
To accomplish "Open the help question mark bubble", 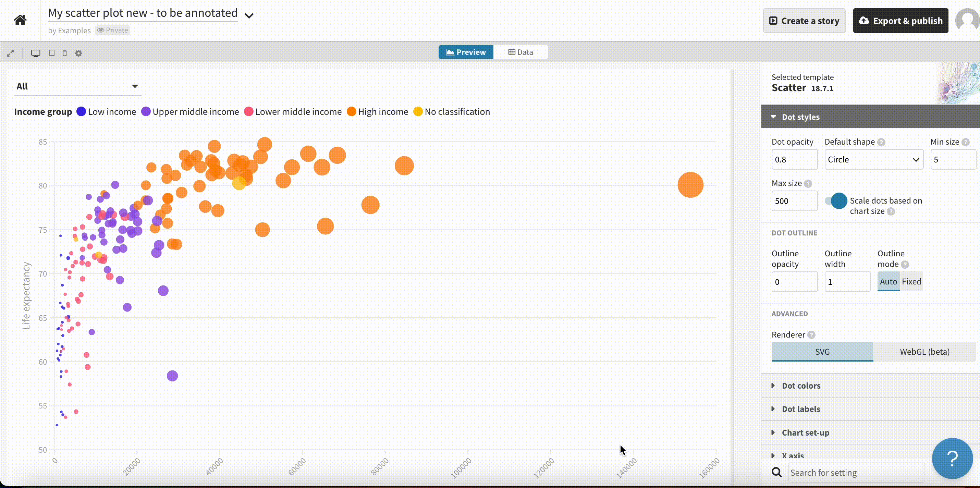I will 952,458.
